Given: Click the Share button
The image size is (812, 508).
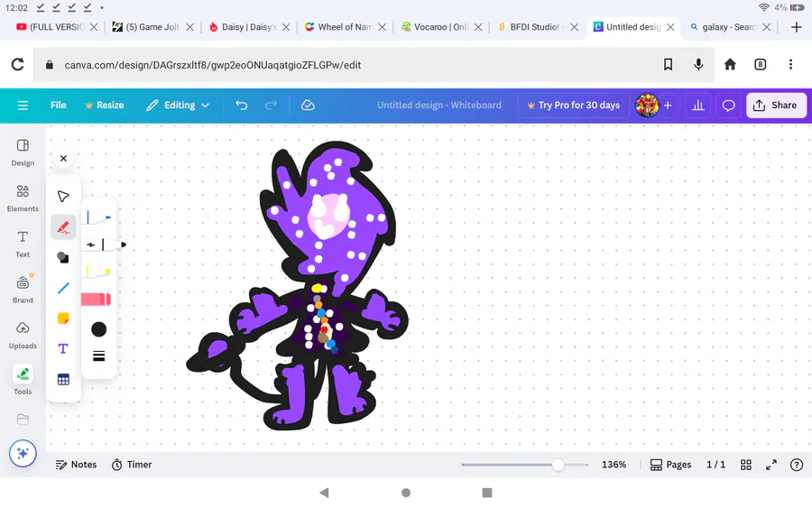Looking at the screenshot, I should tap(776, 106).
